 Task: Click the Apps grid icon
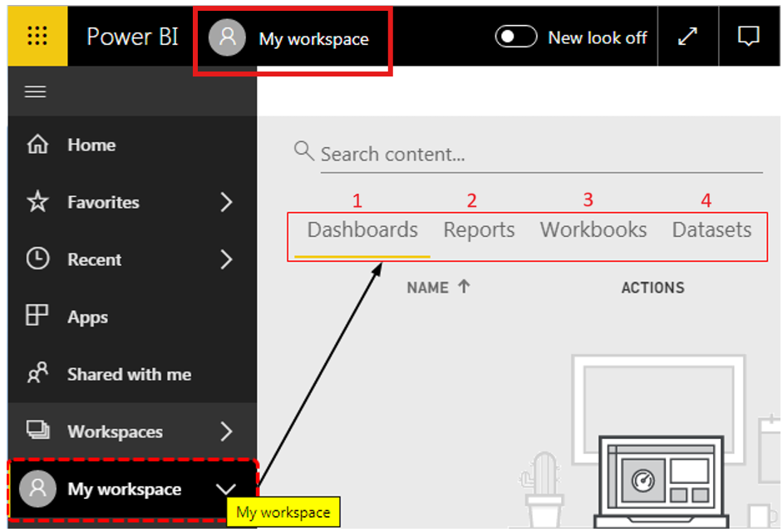37,315
